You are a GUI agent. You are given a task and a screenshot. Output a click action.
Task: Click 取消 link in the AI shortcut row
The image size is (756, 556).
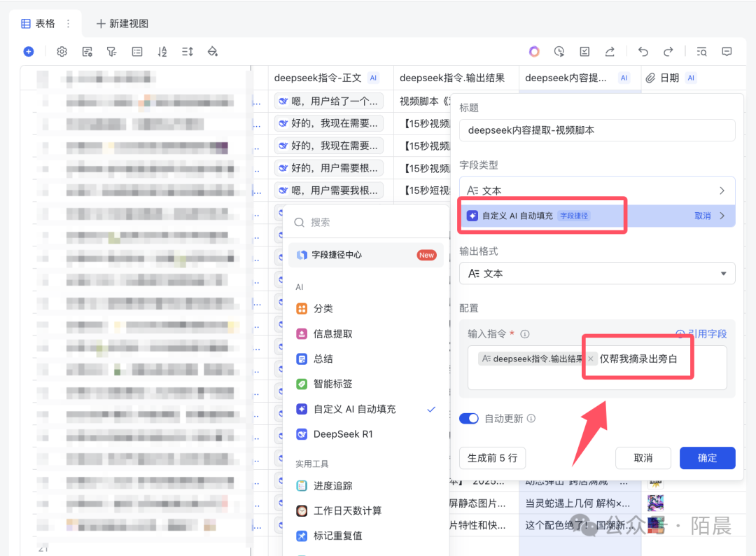703,216
